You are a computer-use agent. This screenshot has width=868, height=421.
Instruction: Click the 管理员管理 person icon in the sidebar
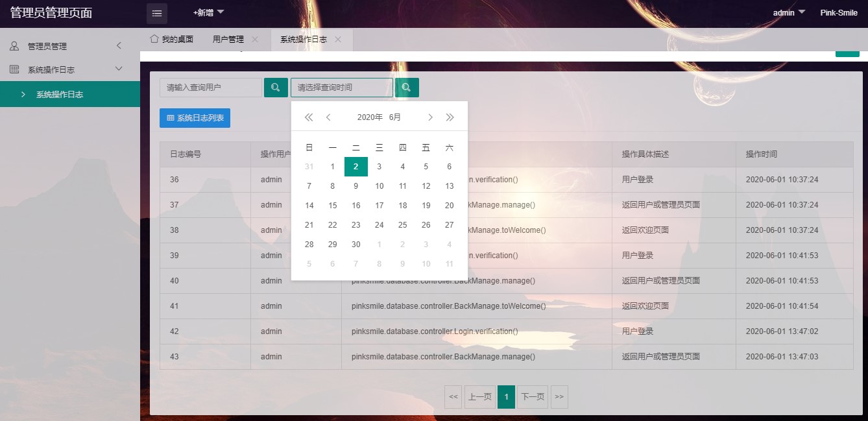pyautogui.click(x=14, y=46)
